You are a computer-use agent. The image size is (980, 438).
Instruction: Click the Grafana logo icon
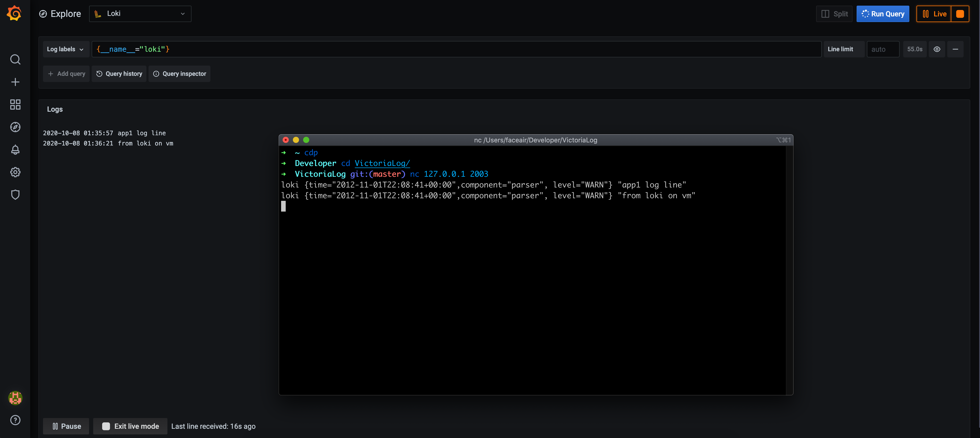click(14, 13)
